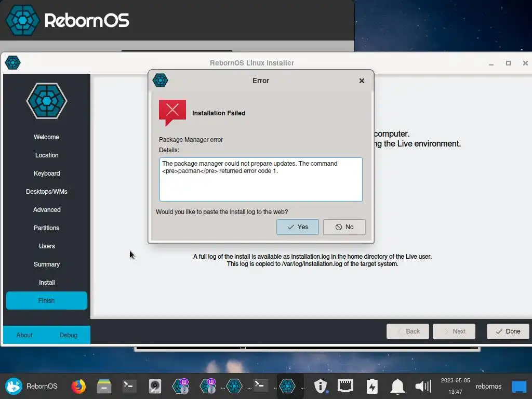
Task: Select the Install step in sidebar
Action: click(46, 283)
